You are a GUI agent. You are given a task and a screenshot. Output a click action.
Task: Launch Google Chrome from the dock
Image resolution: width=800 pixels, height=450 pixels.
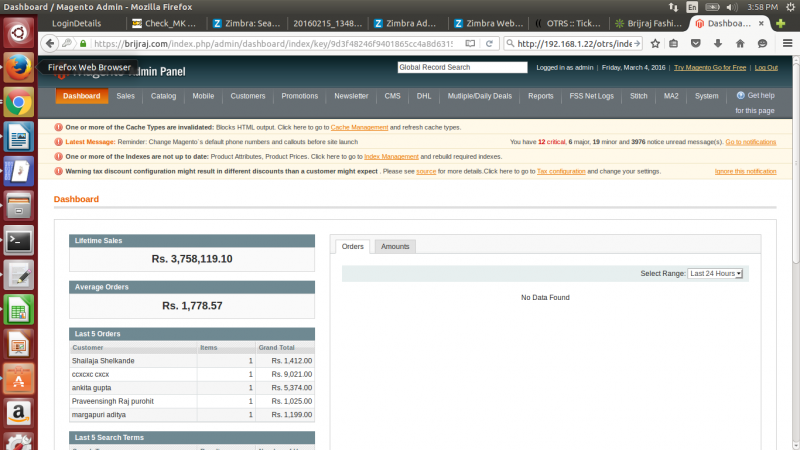pos(18,102)
